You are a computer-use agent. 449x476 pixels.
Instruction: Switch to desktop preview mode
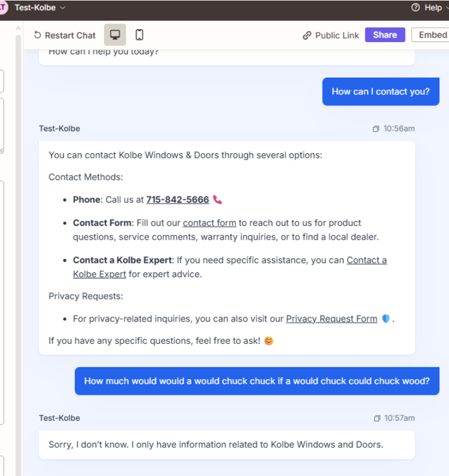tap(115, 35)
